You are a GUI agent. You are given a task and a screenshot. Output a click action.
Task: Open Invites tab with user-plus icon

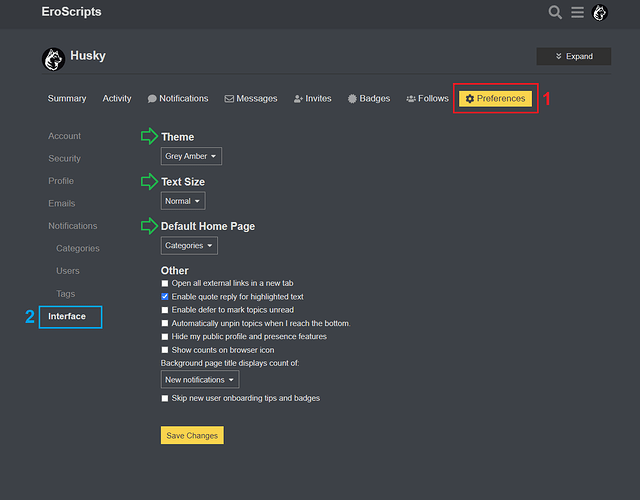click(313, 98)
